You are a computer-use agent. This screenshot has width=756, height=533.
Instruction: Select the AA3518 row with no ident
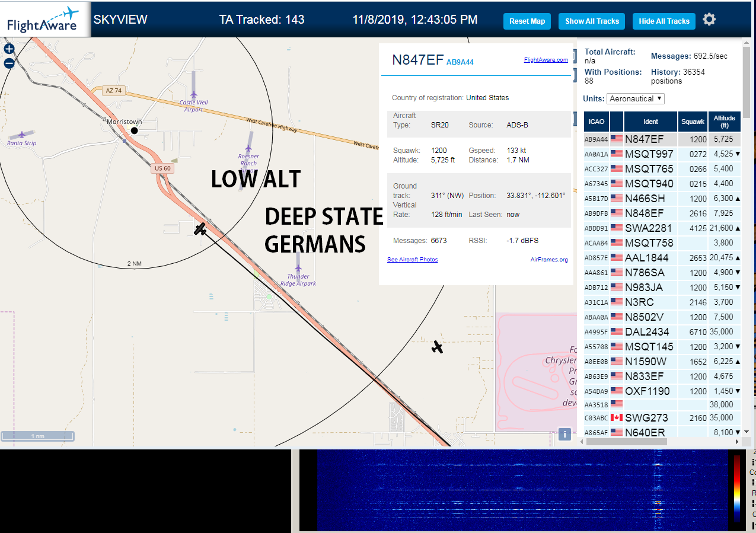coord(662,404)
